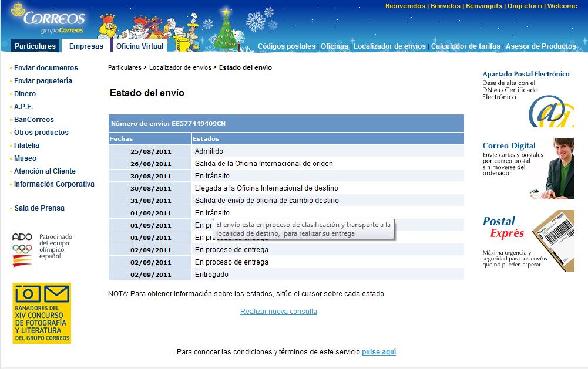This screenshot has width=588, height=369.
Task: Open Códigos postales in top navigation
Action: point(287,46)
